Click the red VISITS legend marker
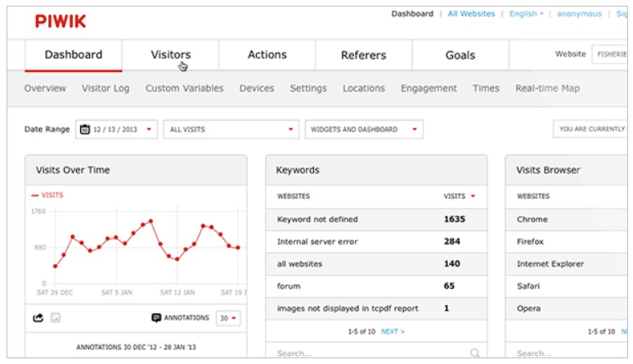Image resolution: width=633 pixels, height=364 pixels. (x=35, y=195)
